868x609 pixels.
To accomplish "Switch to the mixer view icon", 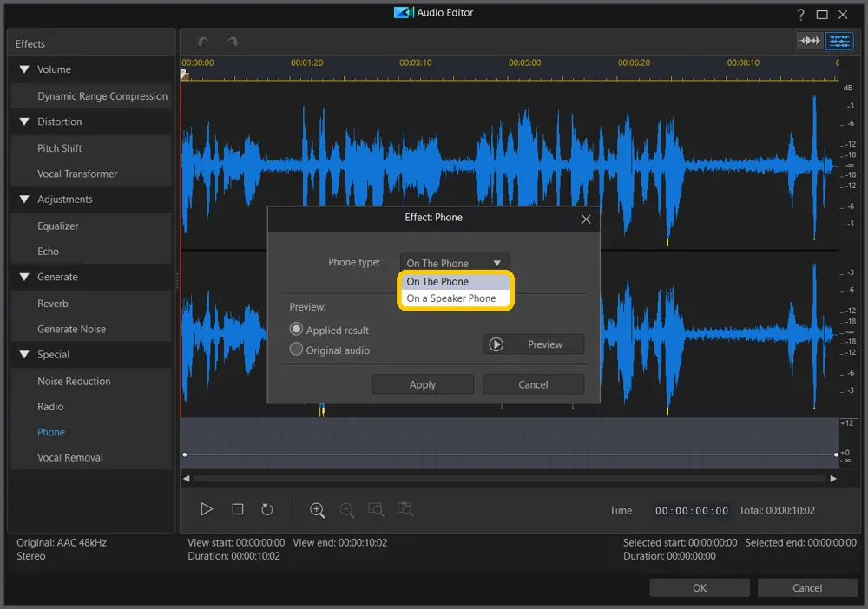I will tap(839, 41).
